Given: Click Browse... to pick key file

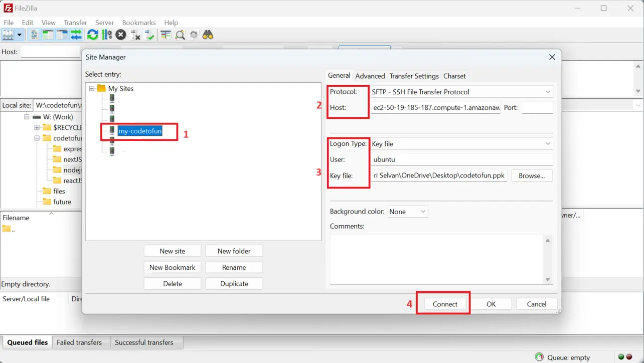Looking at the screenshot, I should [532, 175].
